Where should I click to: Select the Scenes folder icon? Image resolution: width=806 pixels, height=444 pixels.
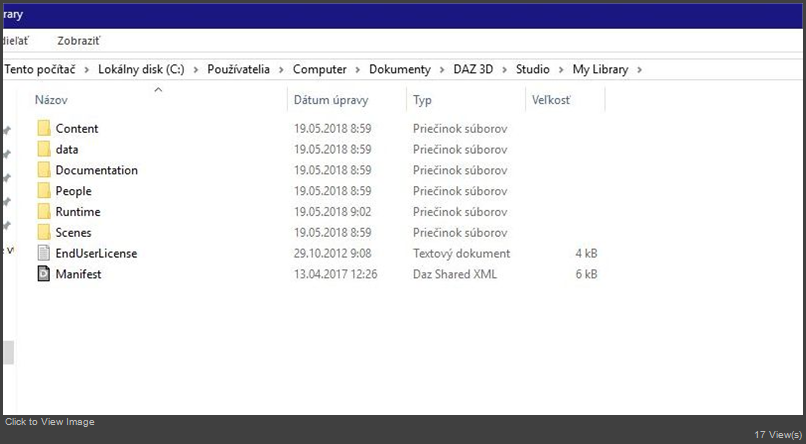coord(44,233)
